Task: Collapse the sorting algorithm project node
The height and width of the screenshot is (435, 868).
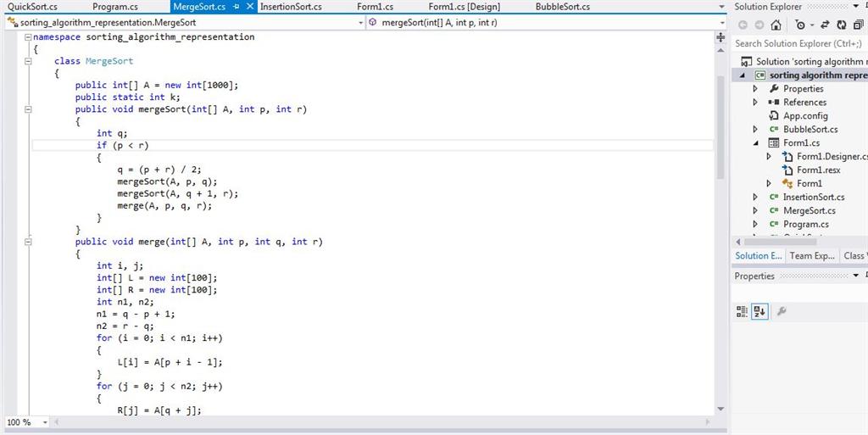Action: 743,75
